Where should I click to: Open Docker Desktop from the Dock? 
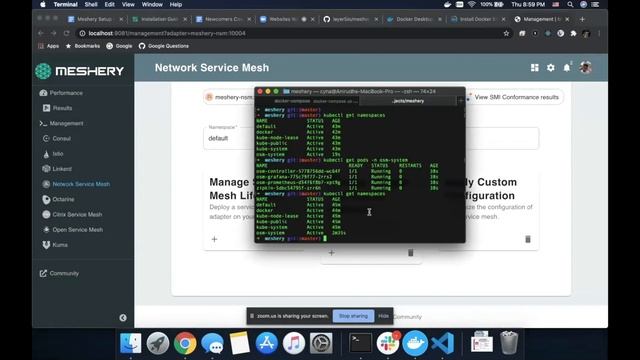coord(415,343)
